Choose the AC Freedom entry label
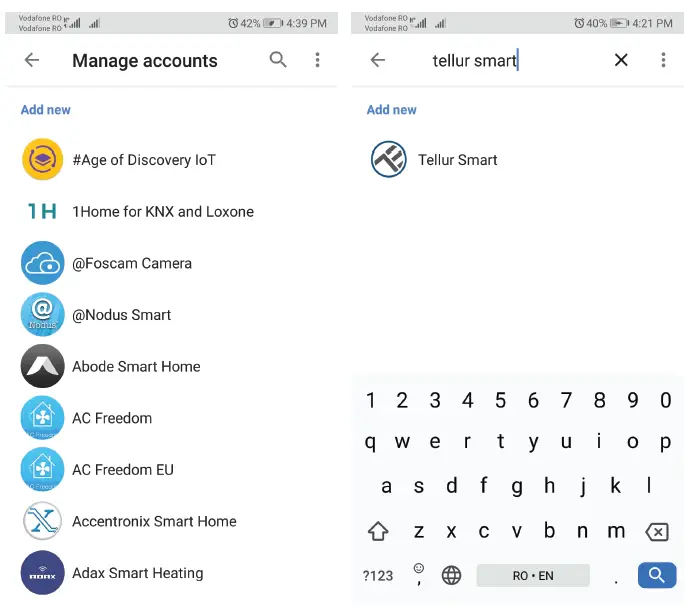Viewport: 685px width, 607px height. tap(112, 418)
